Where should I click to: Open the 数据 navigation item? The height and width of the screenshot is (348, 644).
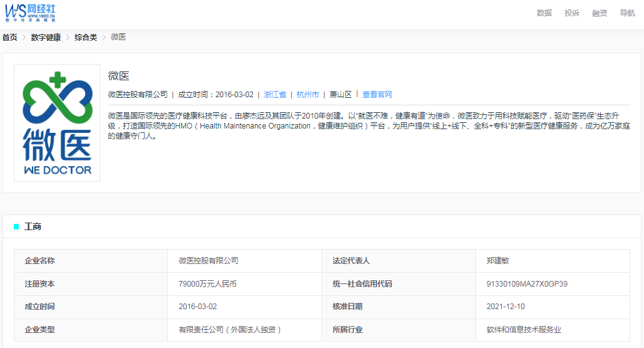(544, 13)
